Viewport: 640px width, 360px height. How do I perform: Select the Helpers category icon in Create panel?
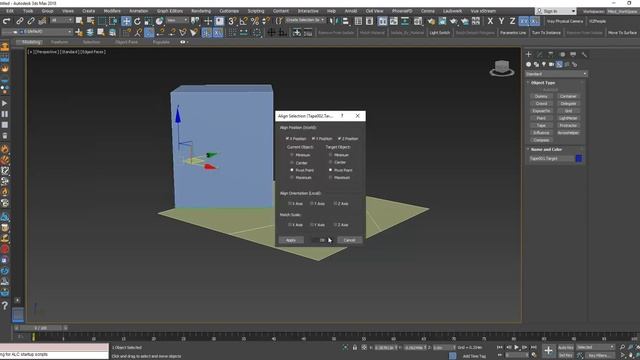click(x=559, y=64)
